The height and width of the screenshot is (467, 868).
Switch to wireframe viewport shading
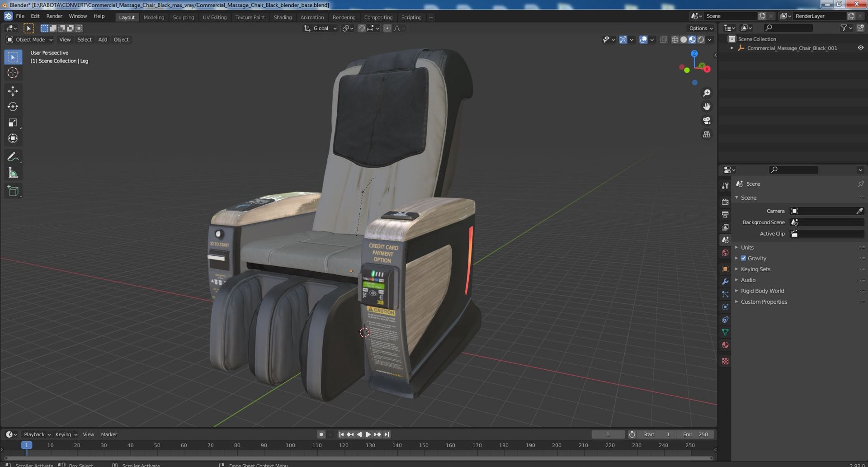point(675,40)
